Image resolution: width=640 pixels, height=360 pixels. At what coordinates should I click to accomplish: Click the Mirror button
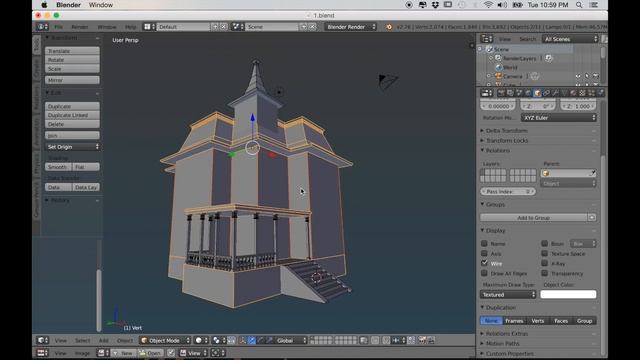coord(72,80)
